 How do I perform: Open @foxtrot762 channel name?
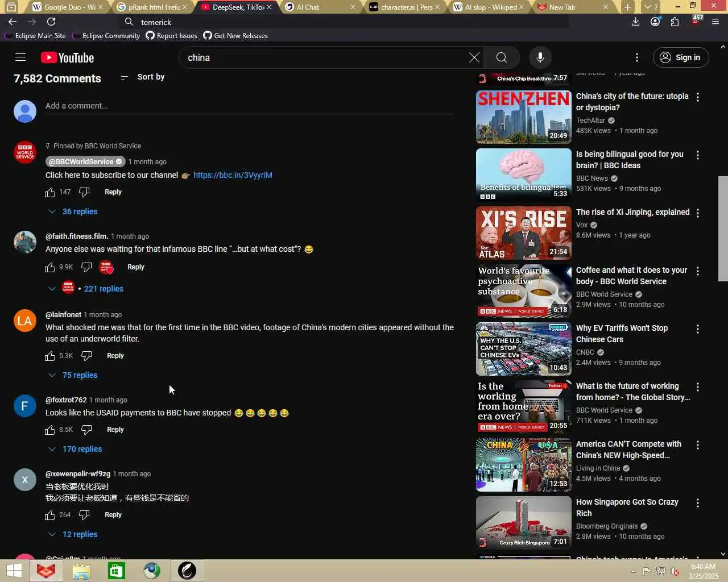tap(66, 400)
